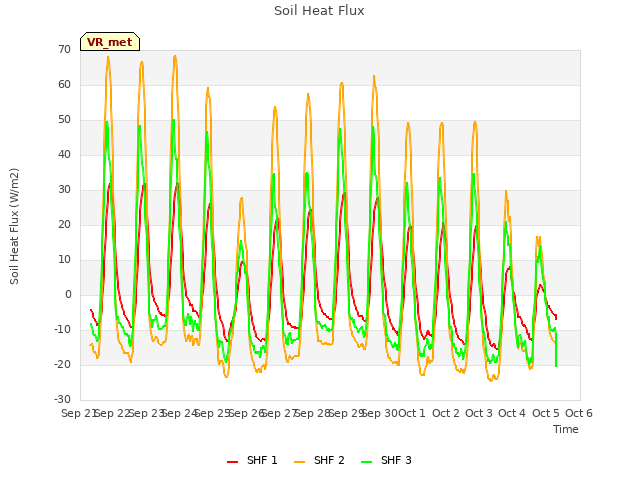
Task: Click the green SHF 3 legend marker
Action: pyautogui.click(x=367, y=461)
